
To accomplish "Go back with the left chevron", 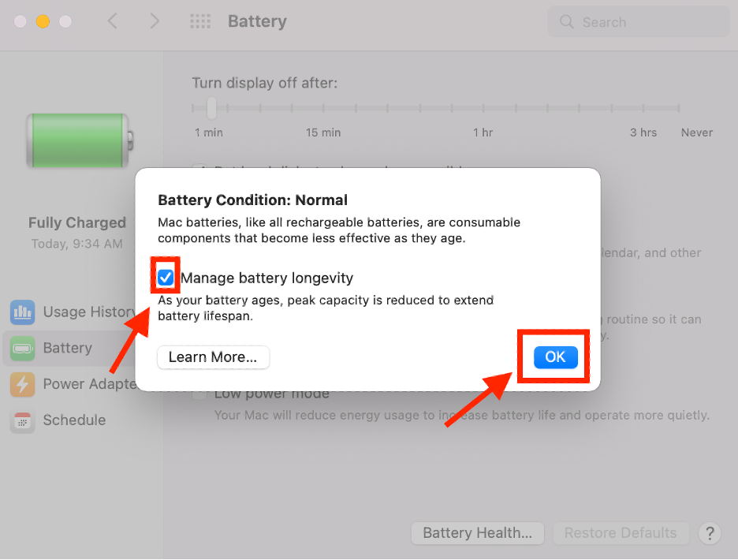I will [x=113, y=22].
